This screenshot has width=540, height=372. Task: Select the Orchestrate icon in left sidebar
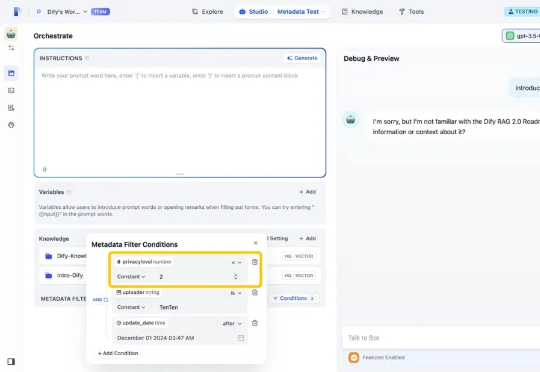coord(11,73)
